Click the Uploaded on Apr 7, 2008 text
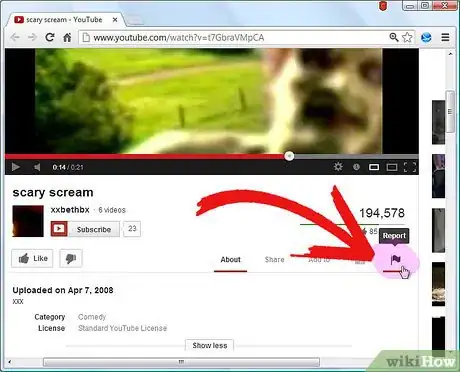The image size is (460, 372). click(x=63, y=290)
